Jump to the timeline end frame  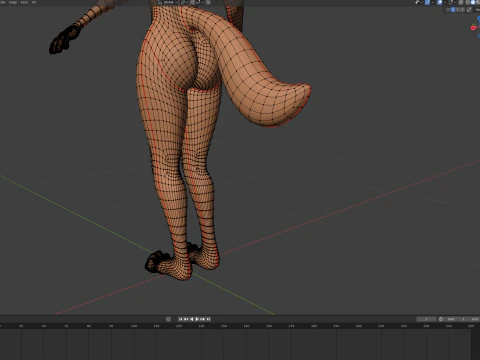(x=208, y=319)
